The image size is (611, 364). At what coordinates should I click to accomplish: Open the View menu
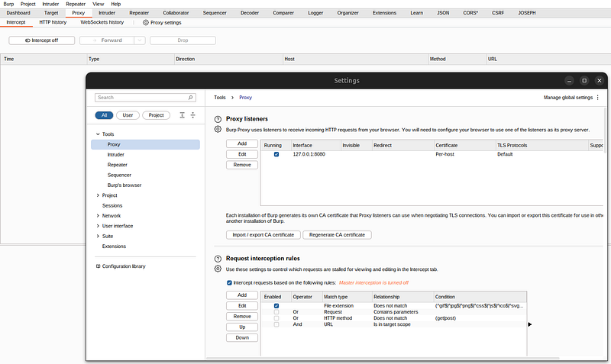tap(99, 4)
